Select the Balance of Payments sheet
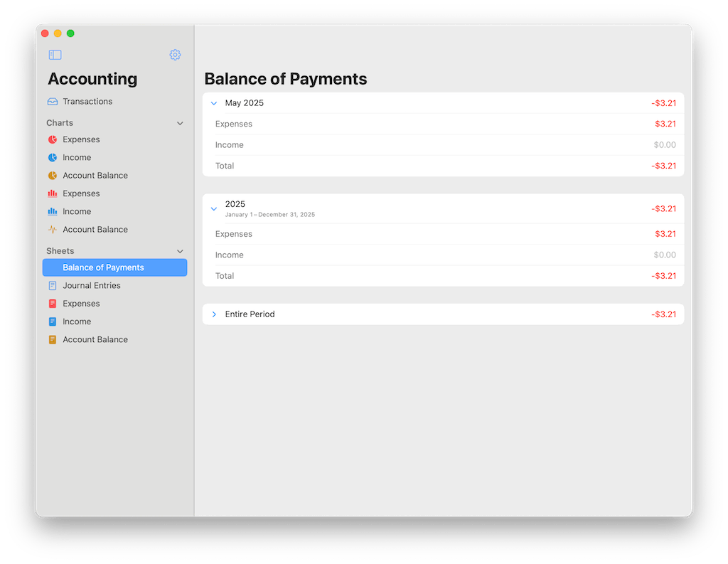 (x=103, y=267)
